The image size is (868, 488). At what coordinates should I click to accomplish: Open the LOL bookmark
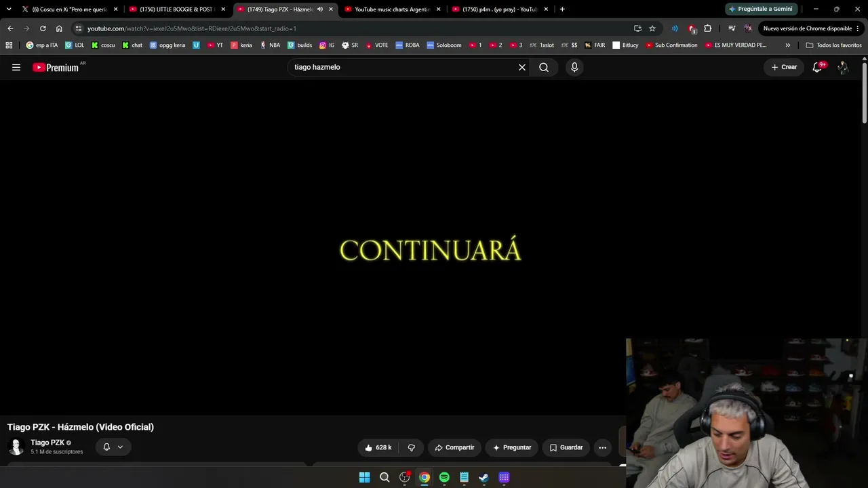pos(75,45)
